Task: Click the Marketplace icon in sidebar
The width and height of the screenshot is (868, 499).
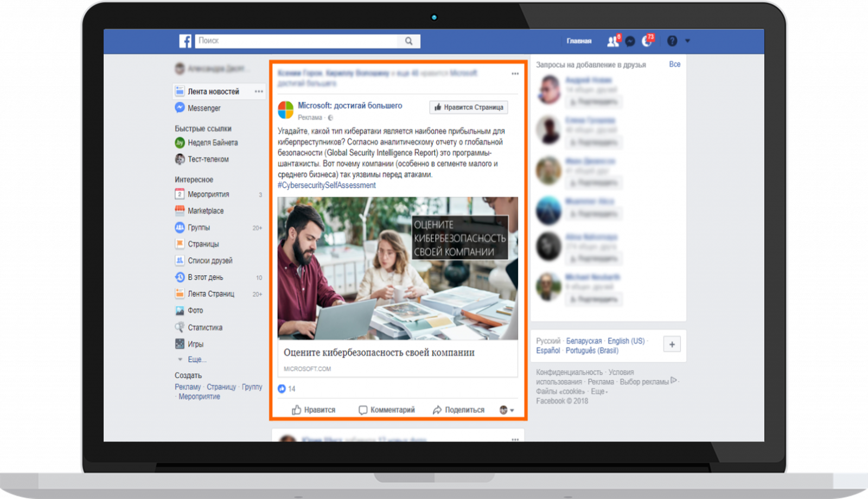Action: coord(180,210)
